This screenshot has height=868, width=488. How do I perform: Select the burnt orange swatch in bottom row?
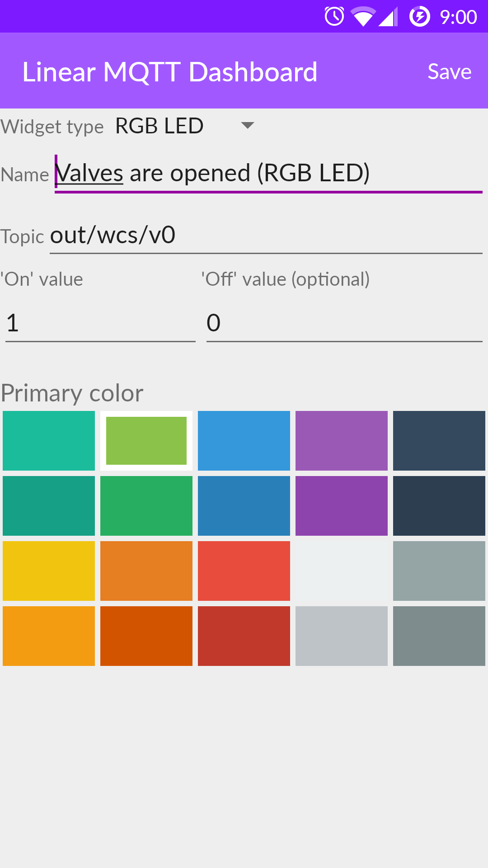[x=146, y=636]
